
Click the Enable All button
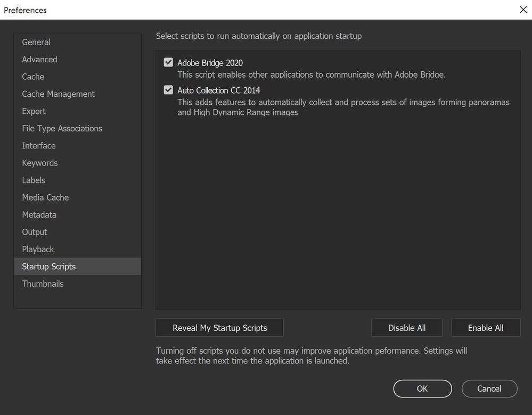(x=486, y=328)
